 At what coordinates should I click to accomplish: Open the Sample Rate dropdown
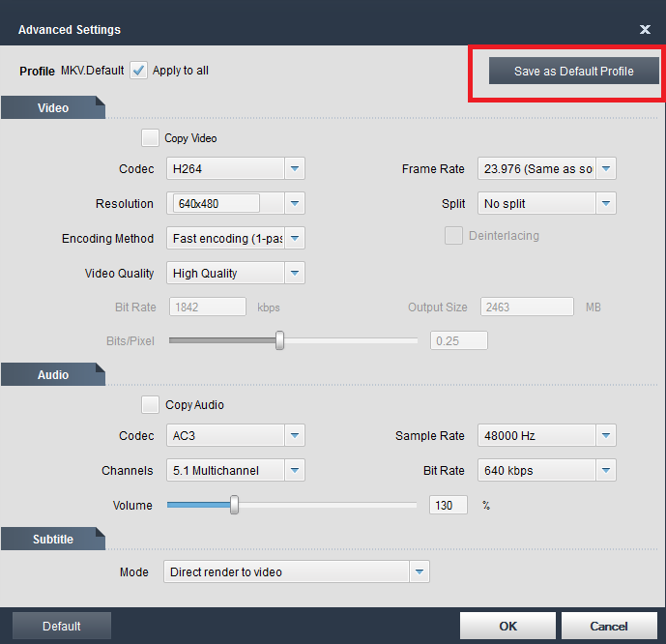click(x=606, y=436)
